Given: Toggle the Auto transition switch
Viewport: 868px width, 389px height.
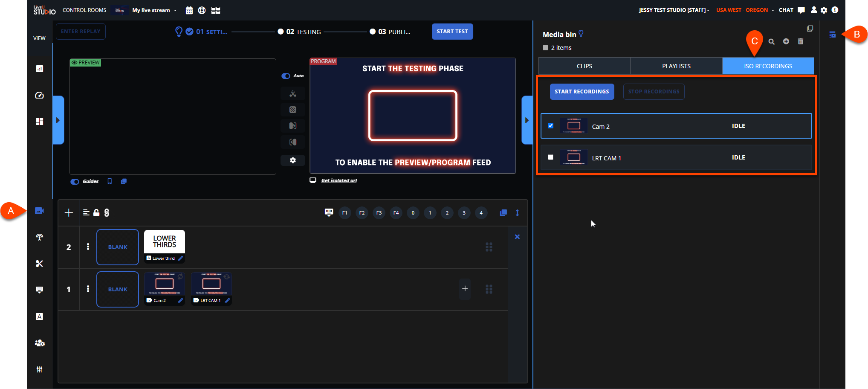Looking at the screenshot, I should [x=286, y=76].
